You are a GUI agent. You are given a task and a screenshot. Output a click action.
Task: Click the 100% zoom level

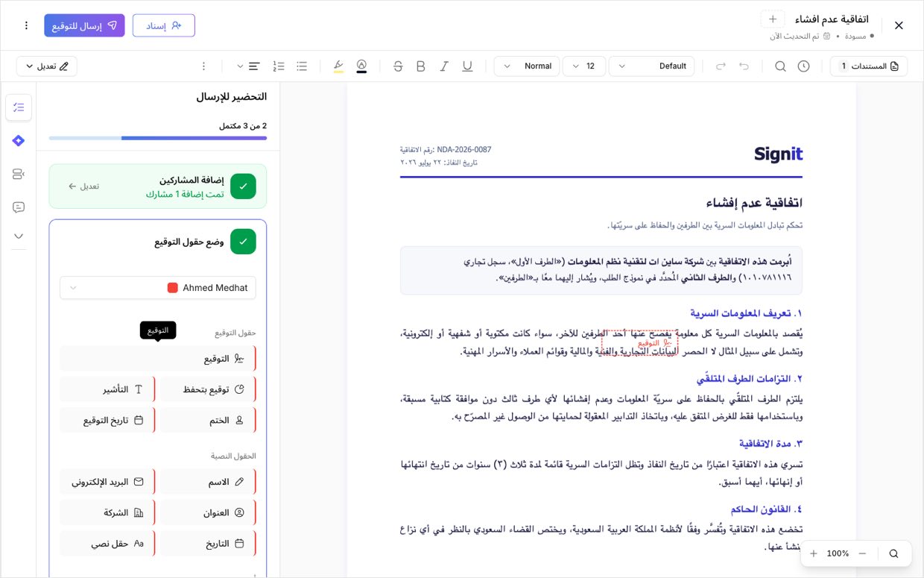pyautogui.click(x=838, y=553)
